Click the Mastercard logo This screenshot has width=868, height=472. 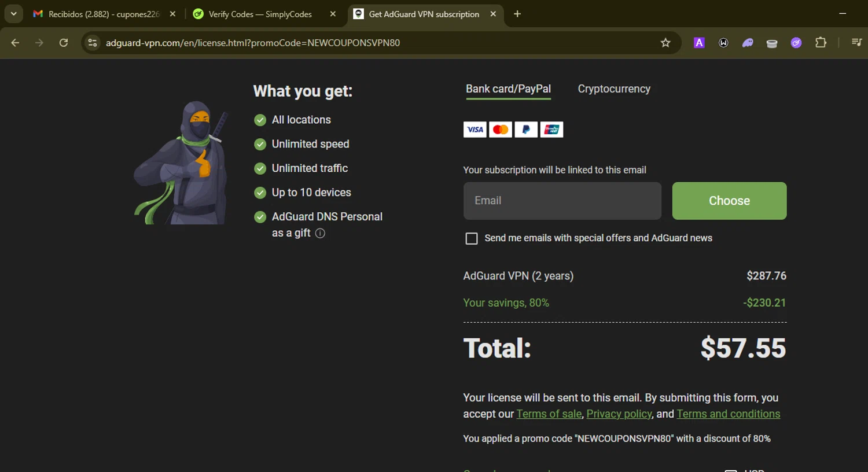pos(501,130)
